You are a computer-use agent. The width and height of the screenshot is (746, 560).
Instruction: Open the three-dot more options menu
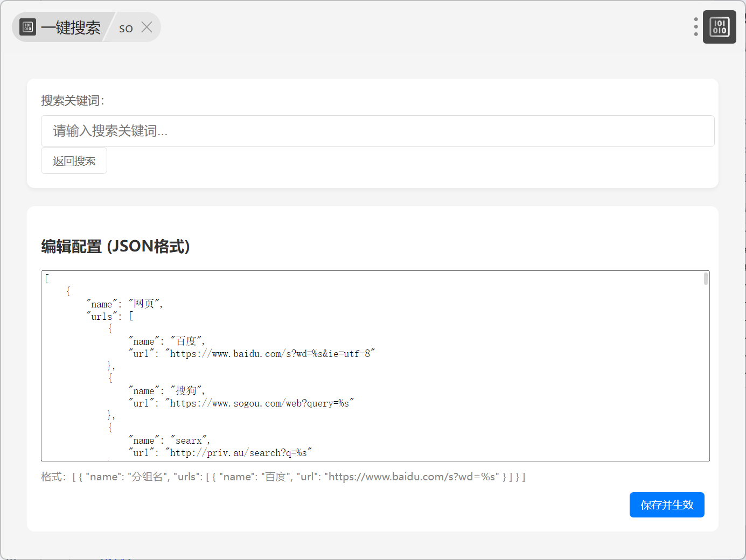click(696, 27)
